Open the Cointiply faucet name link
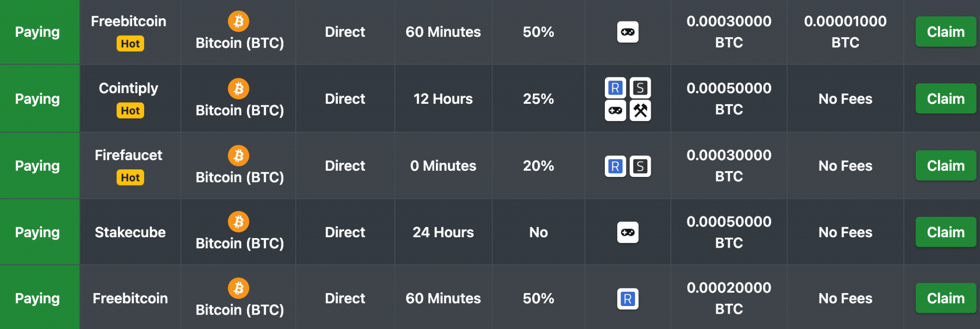 (x=128, y=88)
